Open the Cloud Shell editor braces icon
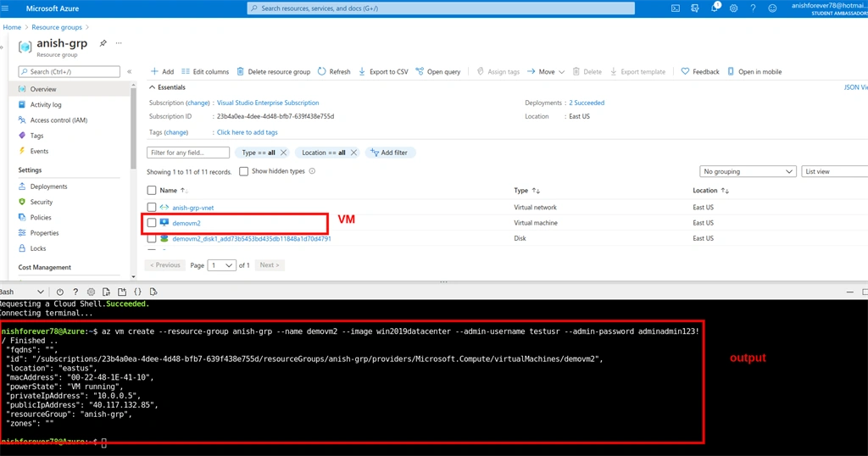Viewport: 868px width, 456px height. pos(137,292)
